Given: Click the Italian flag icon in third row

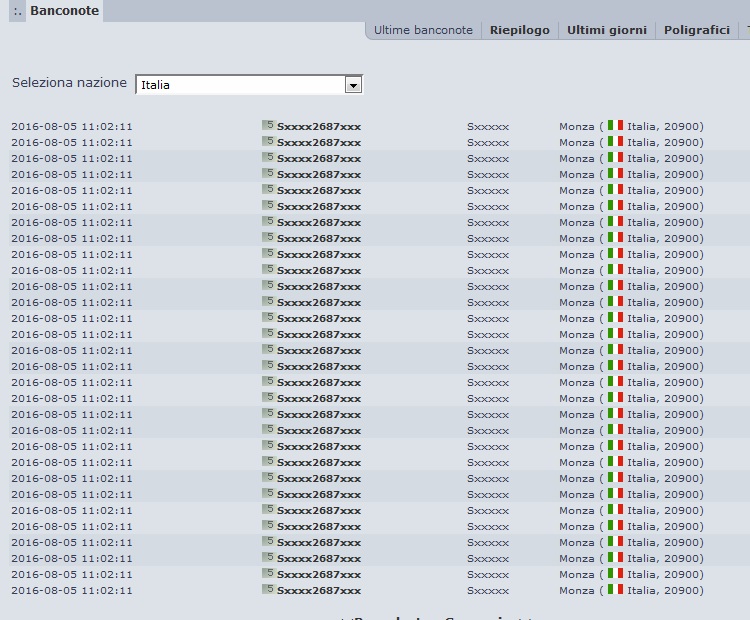Looking at the screenshot, I should point(616,157).
